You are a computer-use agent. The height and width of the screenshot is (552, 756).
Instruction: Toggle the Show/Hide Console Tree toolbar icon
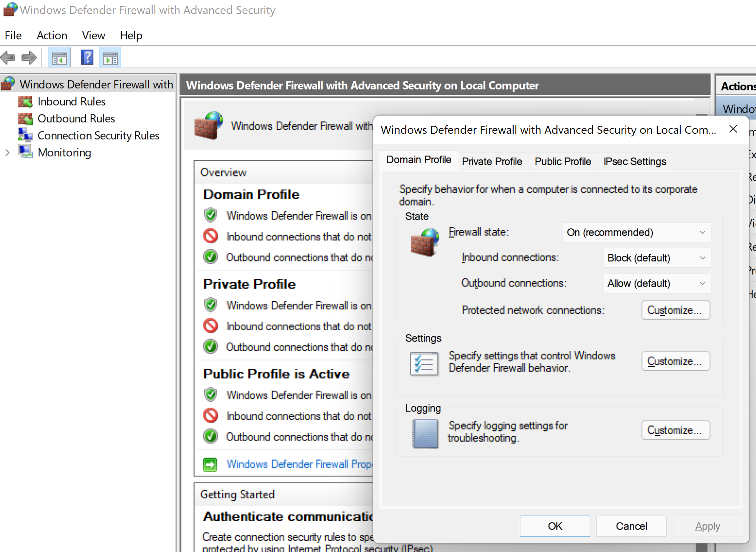[59, 58]
